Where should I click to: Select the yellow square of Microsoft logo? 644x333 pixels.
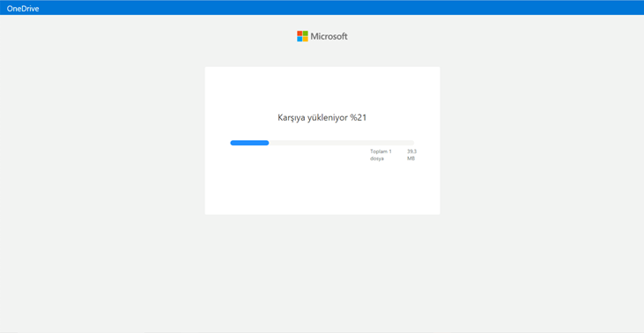coord(305,39)
